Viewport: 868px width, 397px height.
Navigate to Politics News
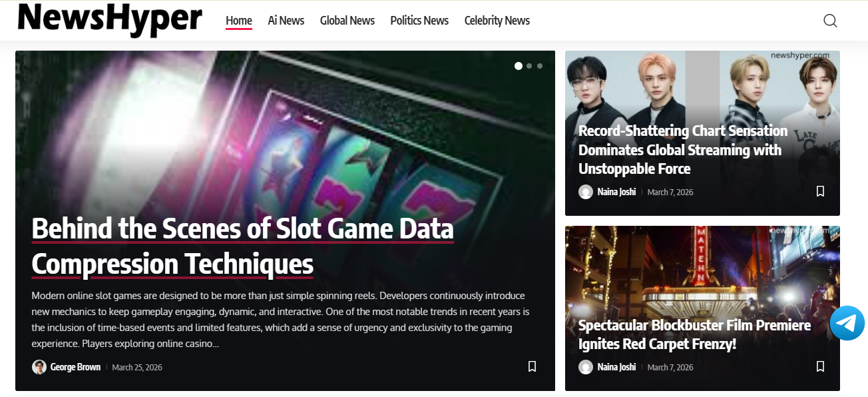(x=419, y=21)
